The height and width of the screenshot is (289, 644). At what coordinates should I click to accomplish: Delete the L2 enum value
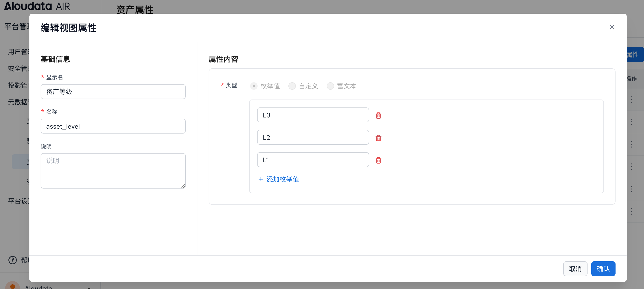(378, 138)
